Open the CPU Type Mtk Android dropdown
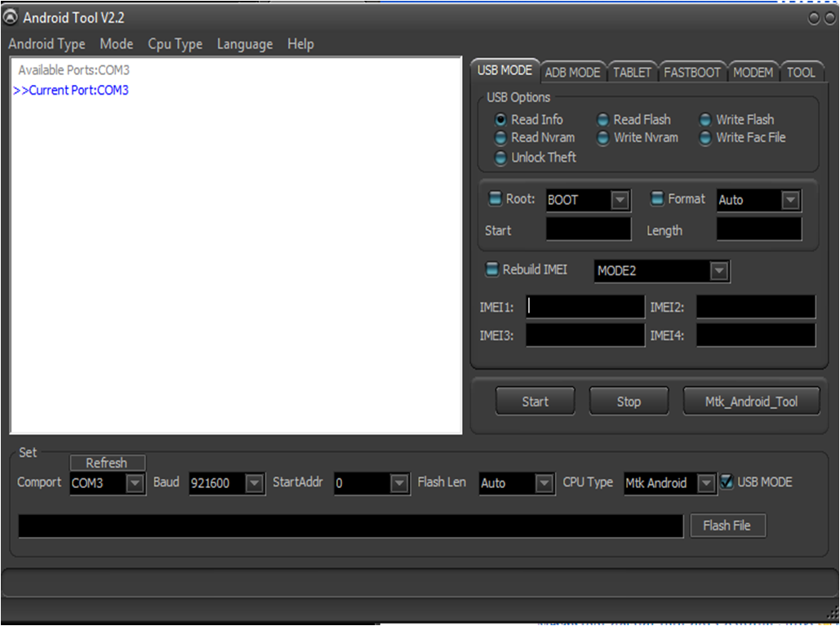Screen dimensions: 840x626 [x=707, y=483]
